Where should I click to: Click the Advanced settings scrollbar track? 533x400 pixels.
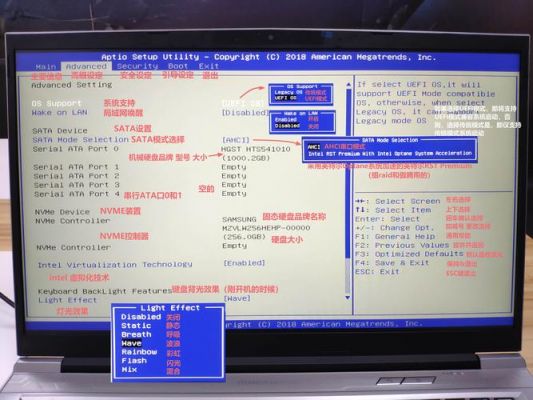tap(348, 190)
